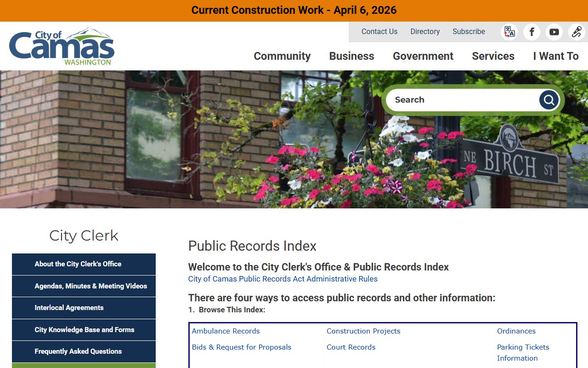The height and width of the screenshot is (368, 588).
Task: Open the Ambulance Records link
Action: pyautogui.click(x=226, y=331)
